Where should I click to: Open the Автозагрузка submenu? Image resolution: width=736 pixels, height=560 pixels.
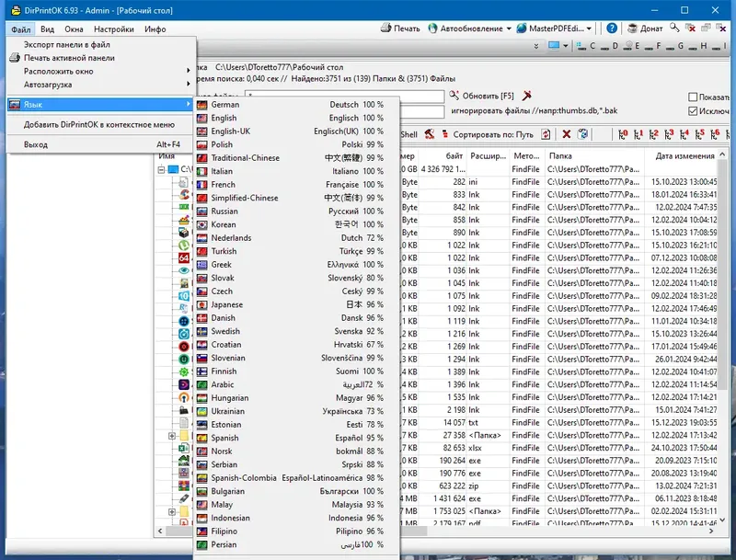(101, 85)
